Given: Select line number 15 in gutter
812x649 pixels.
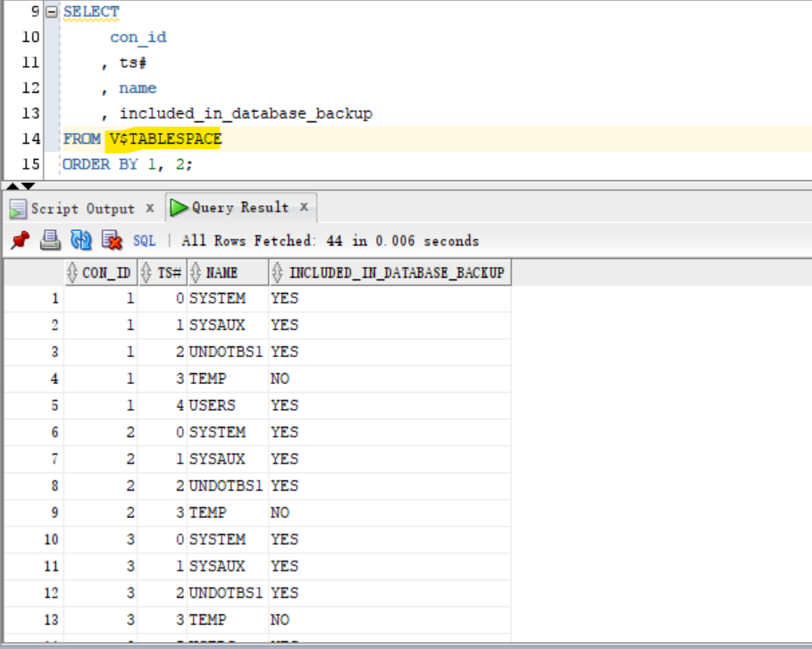Looking at the screenshot, I should (30, 164).
